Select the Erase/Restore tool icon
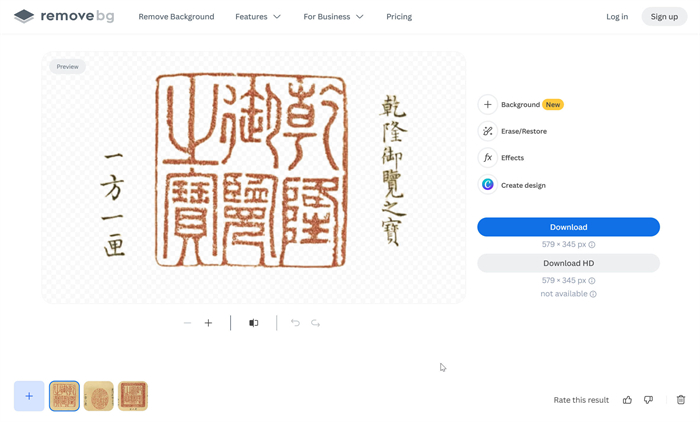Screen dimensions: 700x422 coord(488,131)
